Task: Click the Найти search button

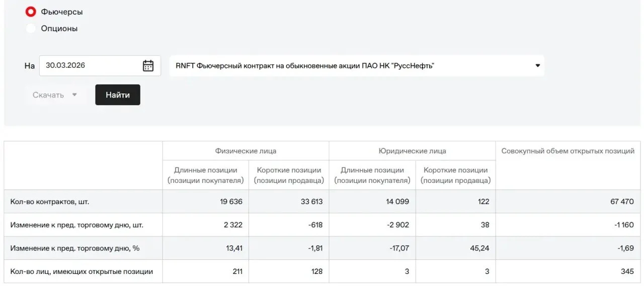Action: (118, 95)
